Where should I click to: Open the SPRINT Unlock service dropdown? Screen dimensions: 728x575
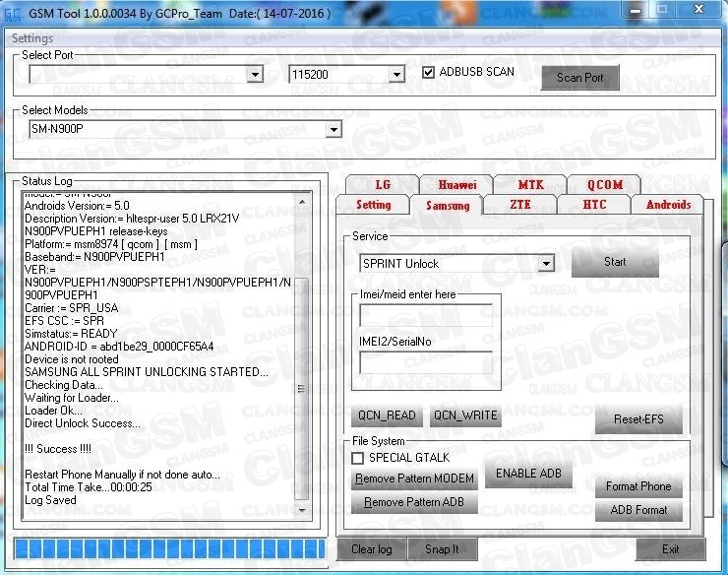point(546,264)
